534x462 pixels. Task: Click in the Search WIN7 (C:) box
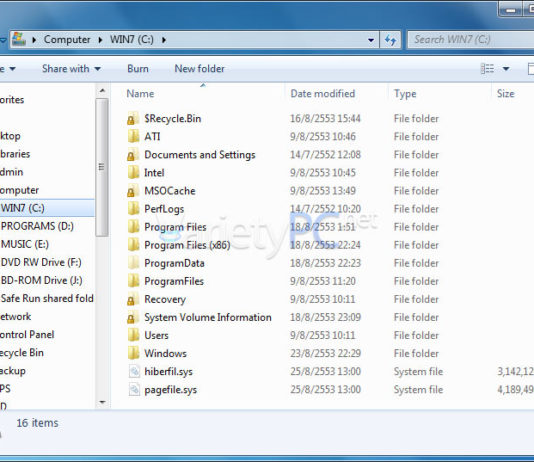pyautogui.click(x=471, y=40)
